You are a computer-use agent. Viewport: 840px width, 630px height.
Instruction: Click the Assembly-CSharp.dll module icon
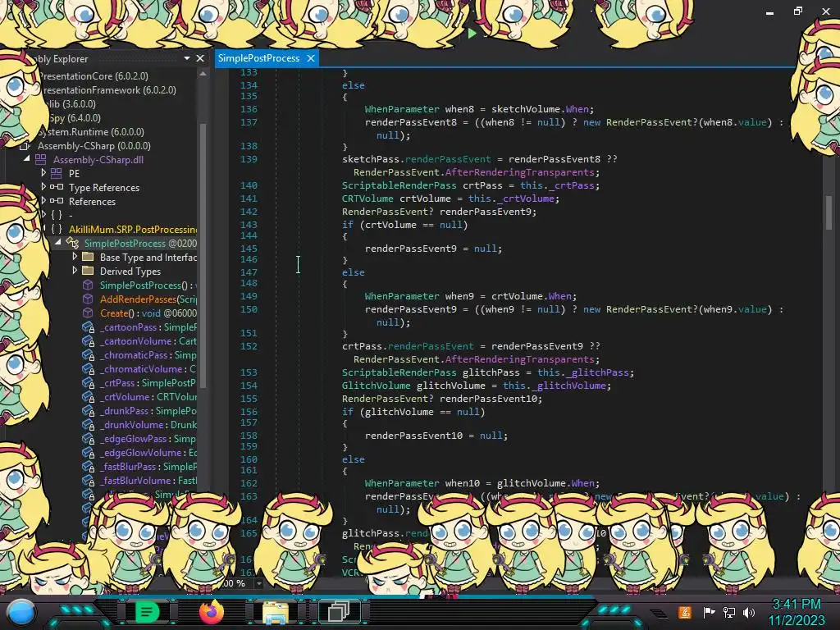click(41, 159)
